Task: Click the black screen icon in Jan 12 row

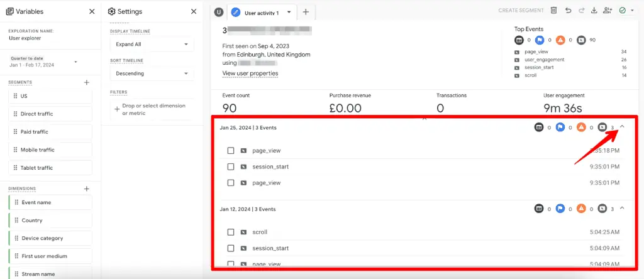Action: click(539, 209)
